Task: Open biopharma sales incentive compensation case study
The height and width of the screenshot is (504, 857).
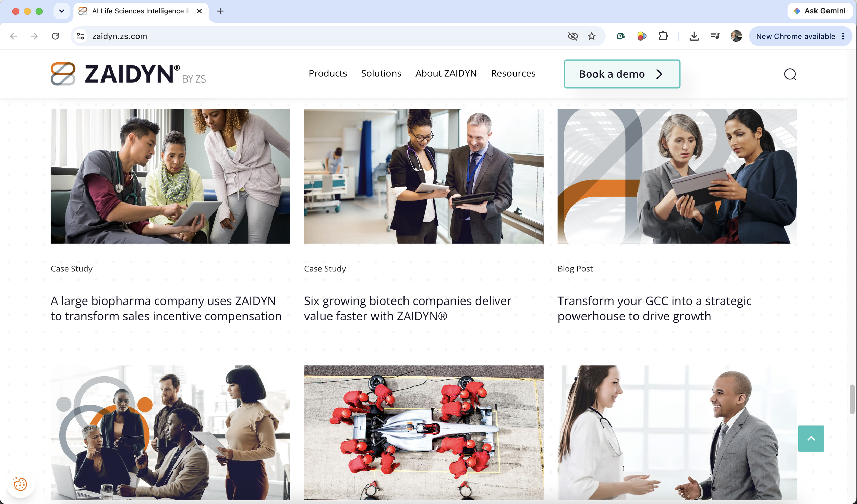Action: coord(166,308)
